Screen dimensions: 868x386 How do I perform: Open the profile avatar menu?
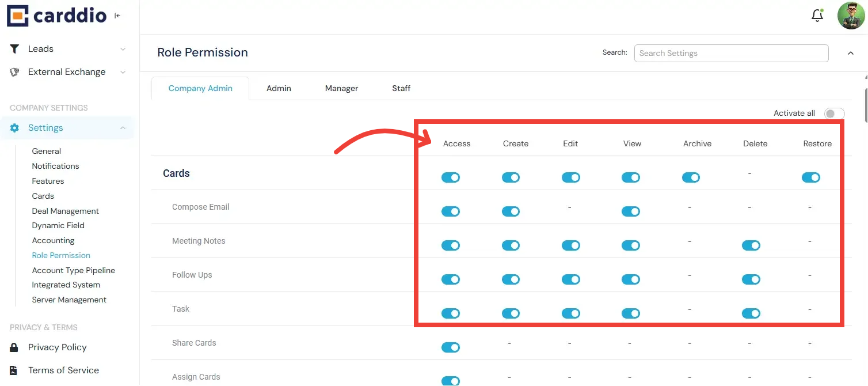pos(851,15)
